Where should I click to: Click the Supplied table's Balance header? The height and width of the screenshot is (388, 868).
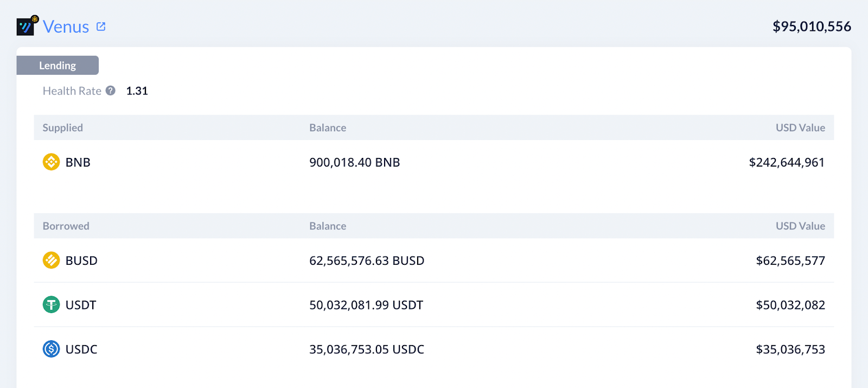coord(328,128)
